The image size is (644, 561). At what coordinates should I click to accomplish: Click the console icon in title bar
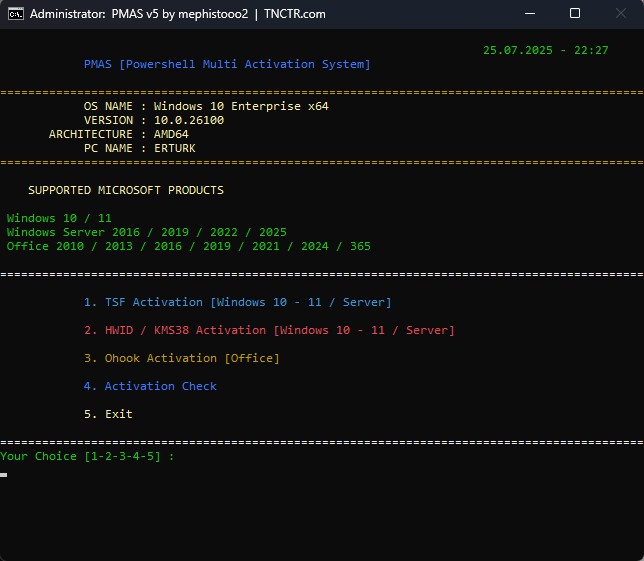click(x=16, y=14)
